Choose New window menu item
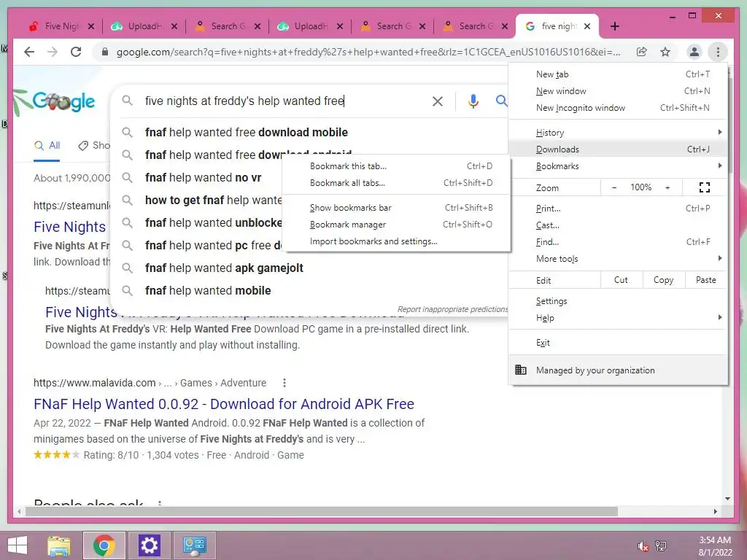Screen dimensions: 747x560 (618, 91)
